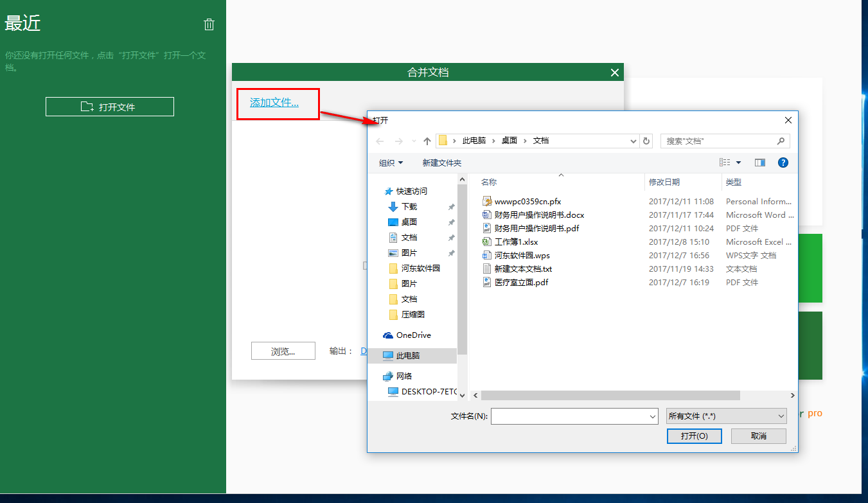Click the trash icon to clear recent files

coord(209,24)
